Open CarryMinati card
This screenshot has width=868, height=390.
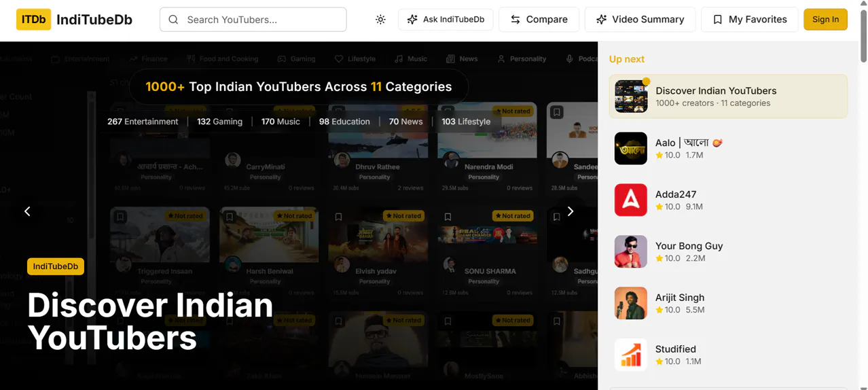[x=268, y=149]
